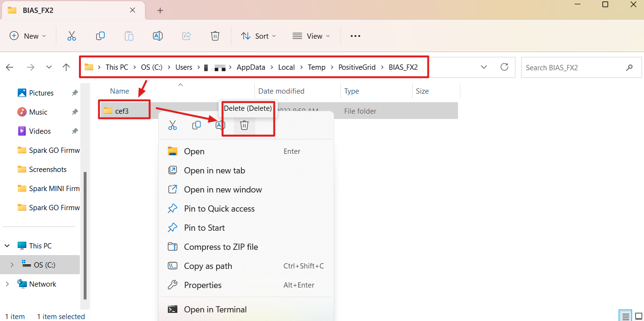The image size is (644, 321).
Task: Click the Rename icon in the context menu
Action: pyautogui.click(x=220, y=125)
